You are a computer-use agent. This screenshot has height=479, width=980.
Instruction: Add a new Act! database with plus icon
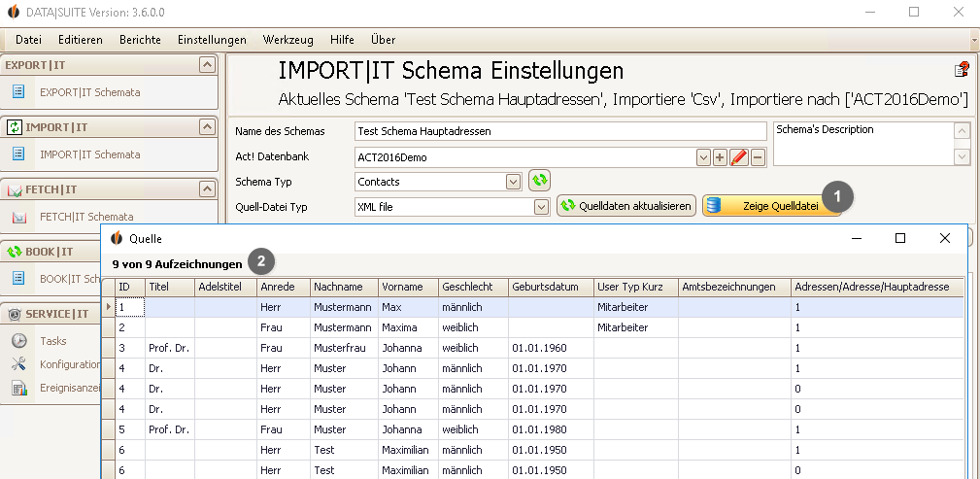pyautogui.click(x=720, y=157)
